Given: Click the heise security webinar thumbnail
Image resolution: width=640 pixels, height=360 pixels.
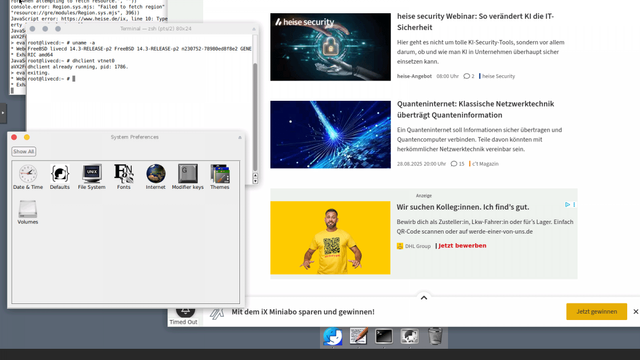Looking at the screenshot, I should [x=330, y=47].
